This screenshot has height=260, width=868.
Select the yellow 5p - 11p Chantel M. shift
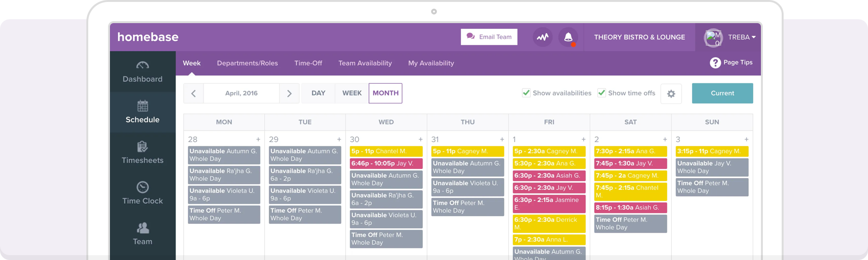click(386, 151)
